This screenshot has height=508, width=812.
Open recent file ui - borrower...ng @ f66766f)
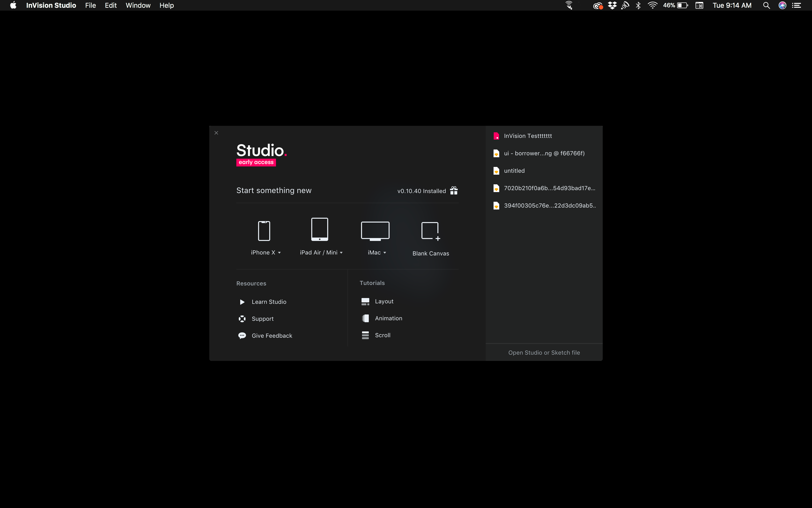click(x=544, y=154)
